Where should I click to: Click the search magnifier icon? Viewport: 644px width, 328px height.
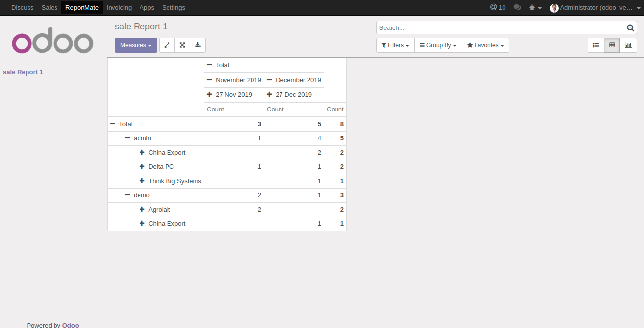[x=630, y=28]
